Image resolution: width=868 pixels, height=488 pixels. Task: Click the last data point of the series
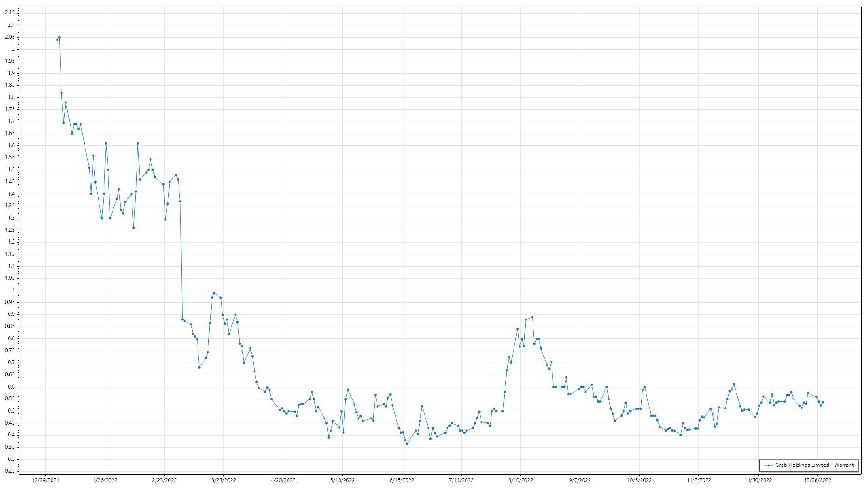(823, 402)
